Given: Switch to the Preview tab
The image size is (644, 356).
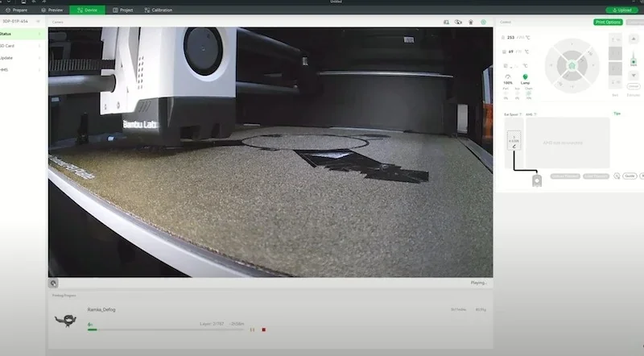Looking at the screenshot, I should pos(52,10).
